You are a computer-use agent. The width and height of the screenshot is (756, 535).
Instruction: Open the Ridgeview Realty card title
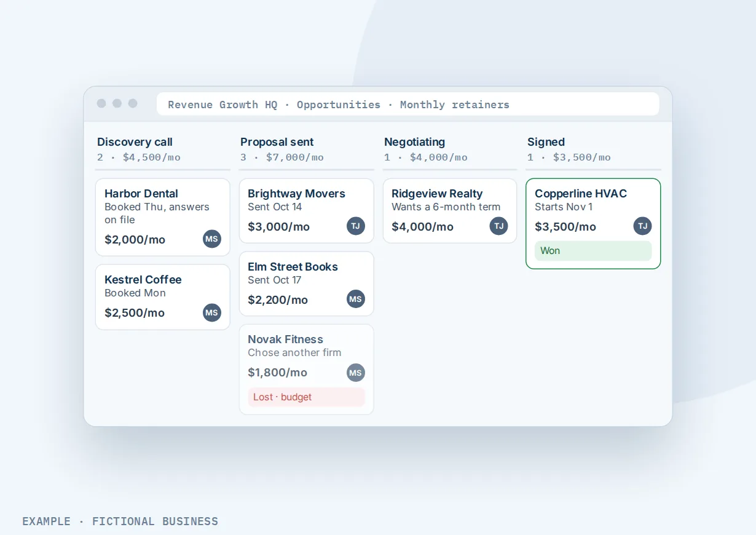(437, 194)
